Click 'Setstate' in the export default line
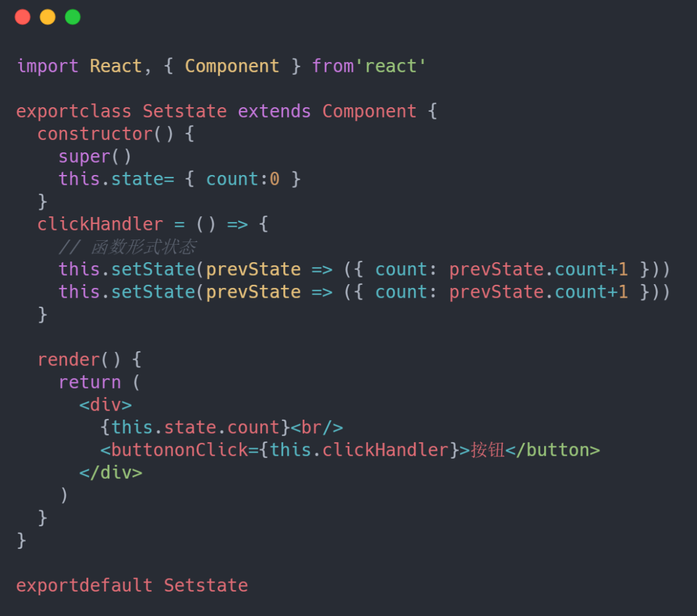This screenshot has width=697, height=616. 206,585
